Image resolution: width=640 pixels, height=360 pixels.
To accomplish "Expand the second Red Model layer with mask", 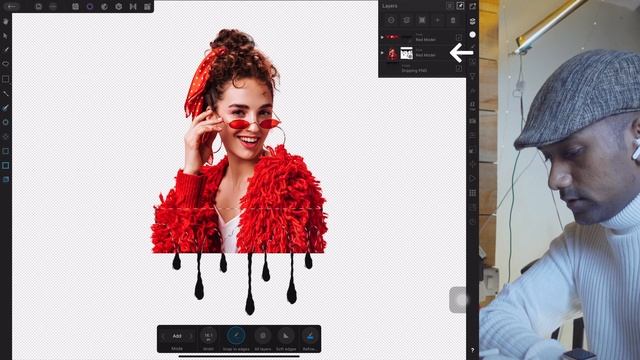I will click(382, 53).
